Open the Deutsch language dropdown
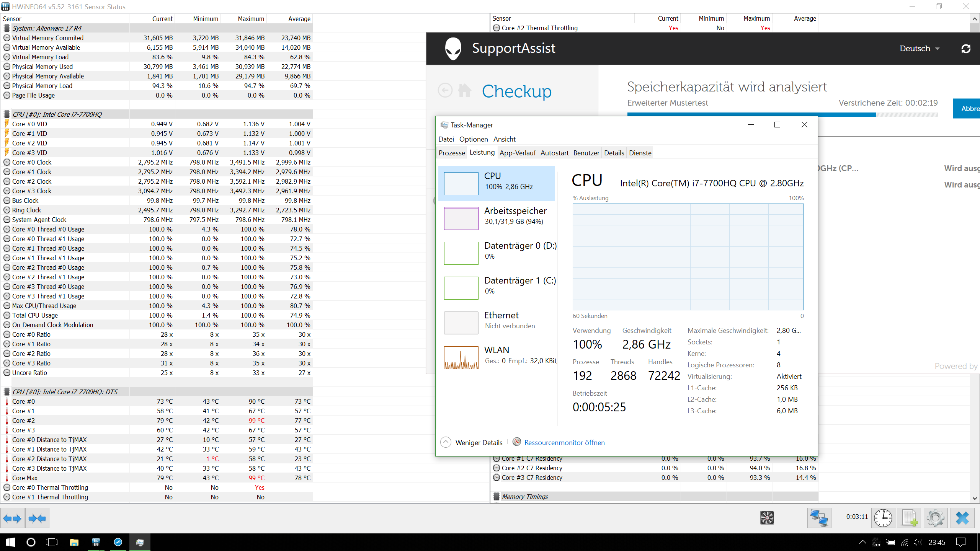Screen dimensions: 980x551 coord(920,49)
